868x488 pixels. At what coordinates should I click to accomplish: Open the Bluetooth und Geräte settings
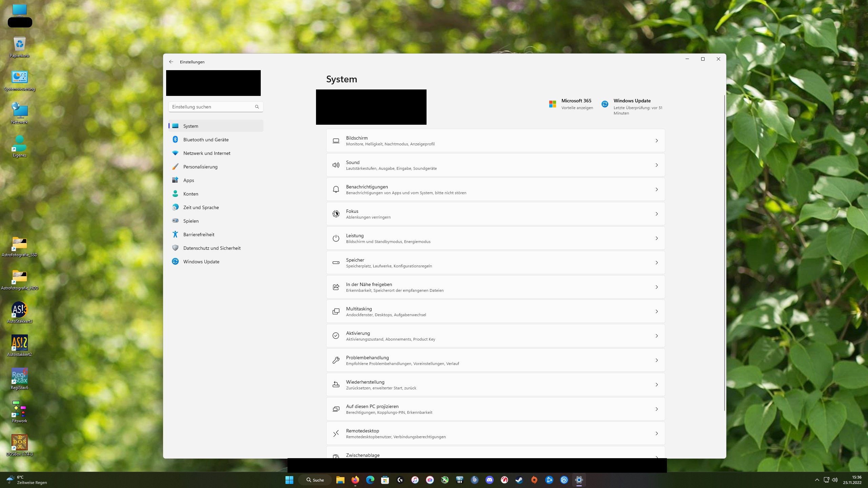[x=205, y=140]
